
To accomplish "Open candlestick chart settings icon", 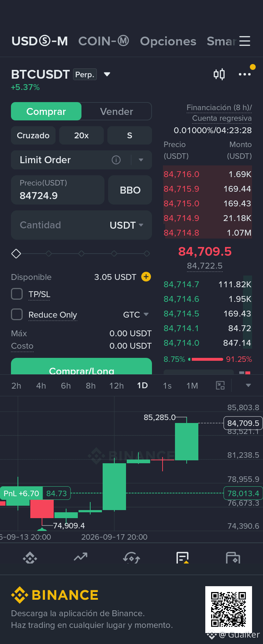I will pyautogui.click(x=219, y=74).
